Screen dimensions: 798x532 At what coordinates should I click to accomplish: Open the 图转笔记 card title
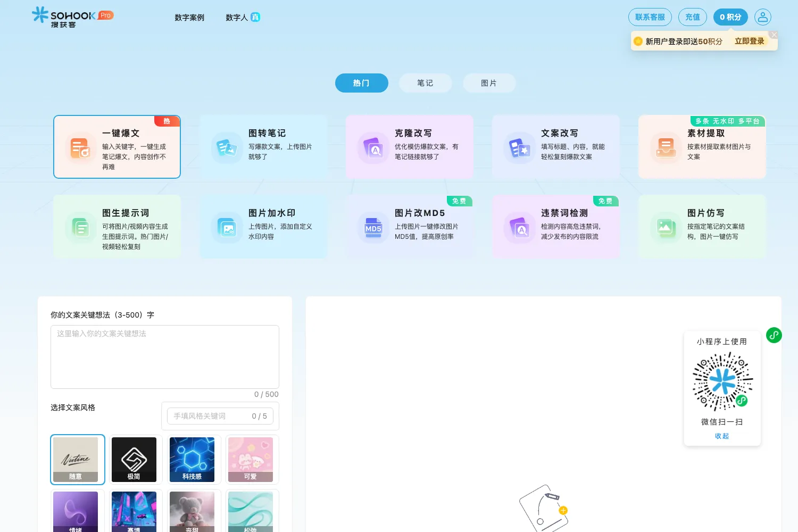267,133
